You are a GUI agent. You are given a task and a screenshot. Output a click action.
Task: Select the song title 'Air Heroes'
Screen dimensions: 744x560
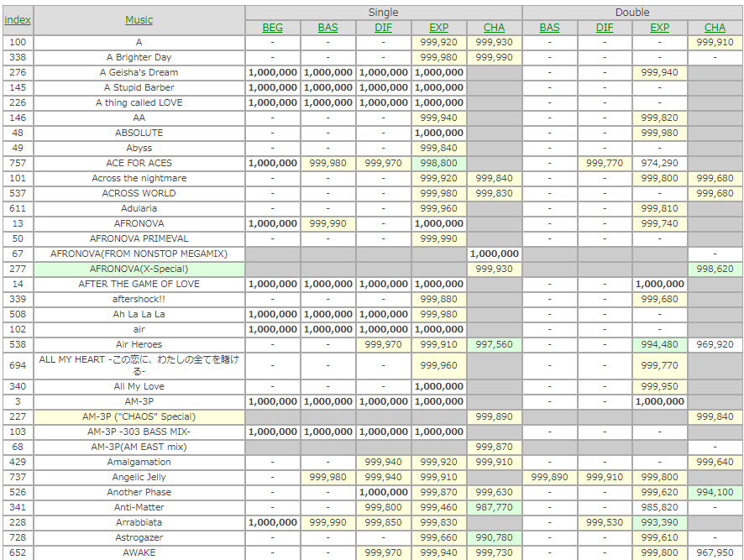tap(139, 344)
